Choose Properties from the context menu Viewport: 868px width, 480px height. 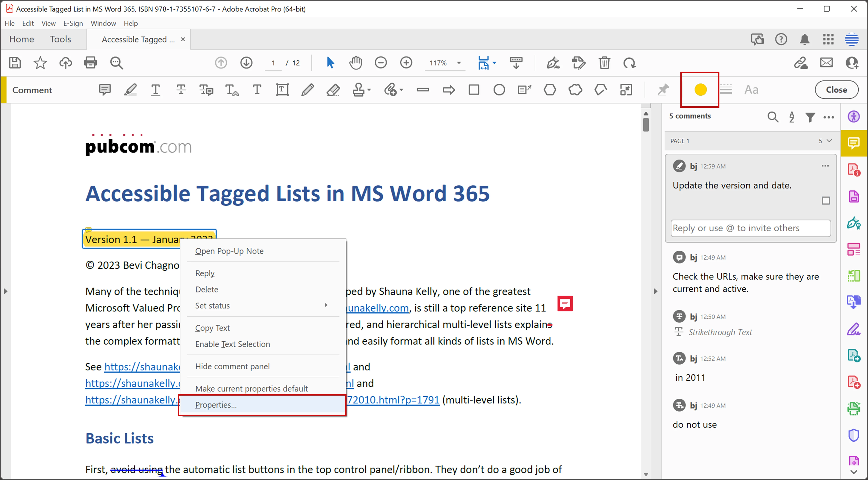pyautogui.click(x=216, y=405)
